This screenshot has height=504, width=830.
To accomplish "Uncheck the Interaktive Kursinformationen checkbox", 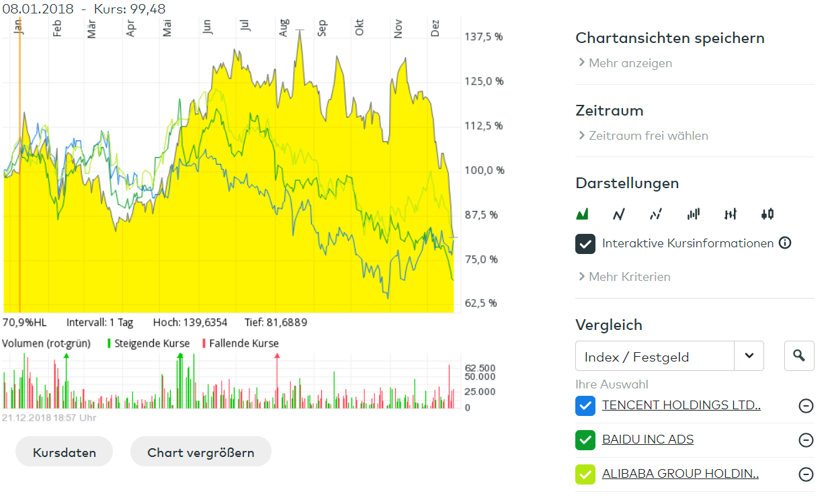I will (x=585, y=243).
